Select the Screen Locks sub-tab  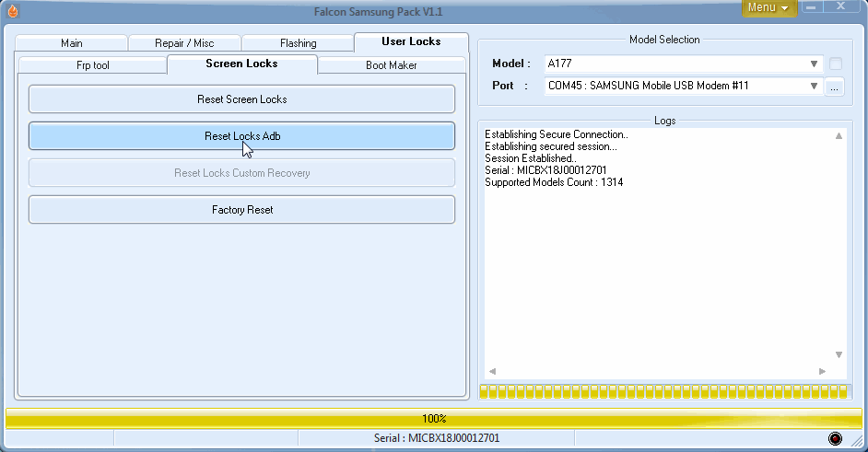tap(242, 64)
